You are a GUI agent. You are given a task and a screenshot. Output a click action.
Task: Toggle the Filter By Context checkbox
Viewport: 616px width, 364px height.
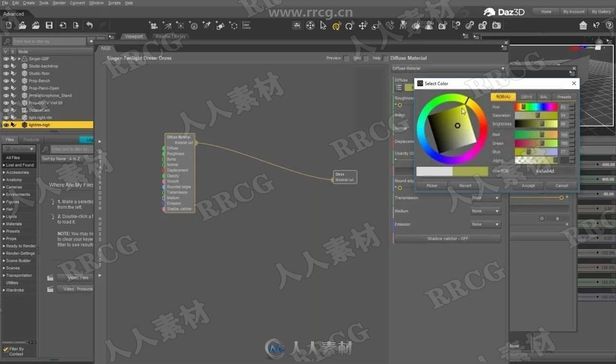(x=6, y=349)
